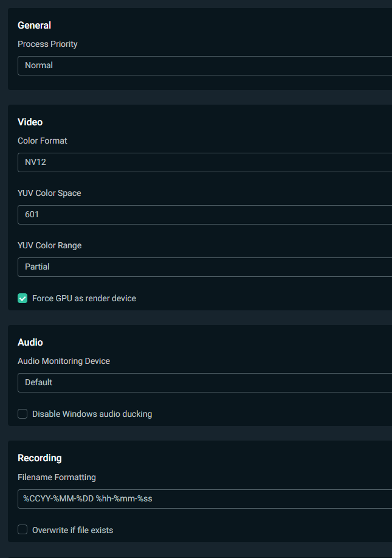
Task: Click the General section heading
Action: click(35, 26)
